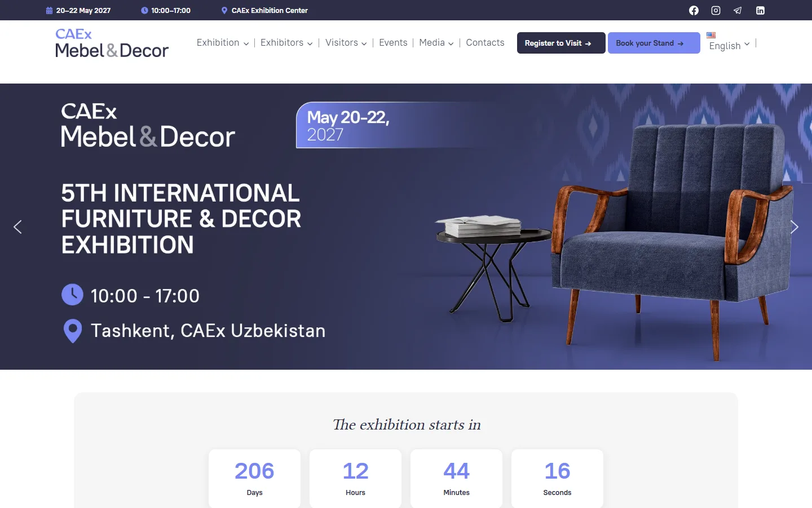Screen dimensions: 812x508
Task: Click the US flag language icon
Action: 711,35
